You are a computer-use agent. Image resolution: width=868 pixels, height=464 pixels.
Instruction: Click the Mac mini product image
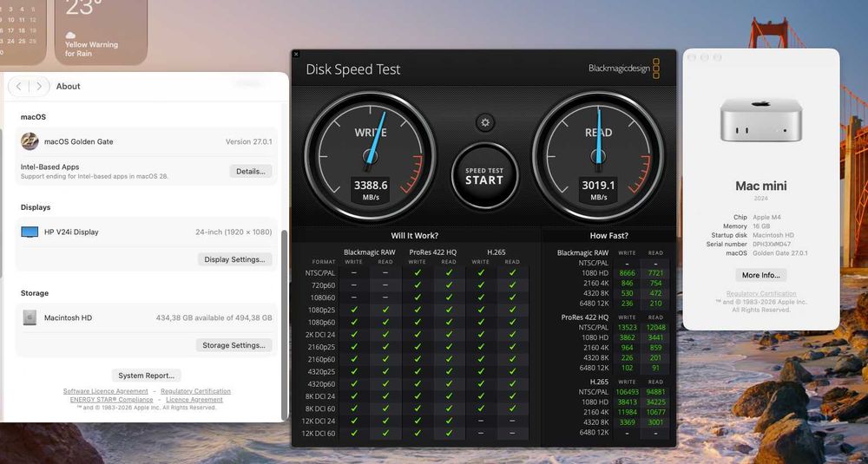(x=761, y=120)
